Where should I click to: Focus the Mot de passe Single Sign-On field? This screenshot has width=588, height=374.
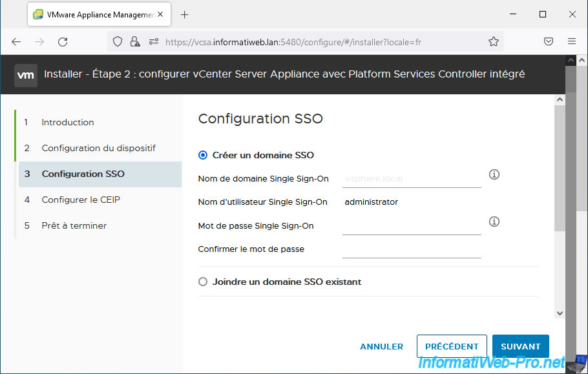412,226
